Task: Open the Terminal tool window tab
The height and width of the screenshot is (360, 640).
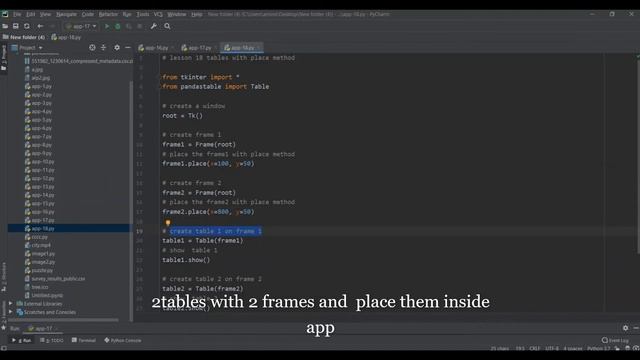Action: [x=84, y=340]
